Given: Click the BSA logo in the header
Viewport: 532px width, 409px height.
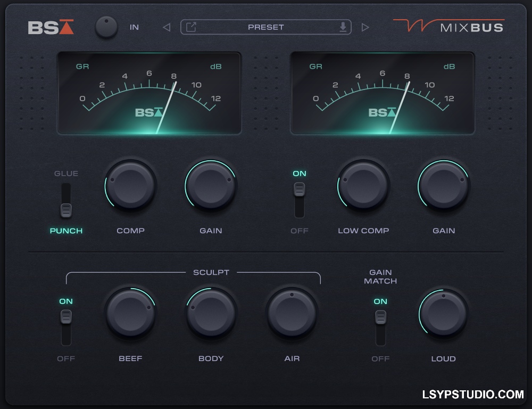Looking at the screenshot, I should tap(51, 27).
